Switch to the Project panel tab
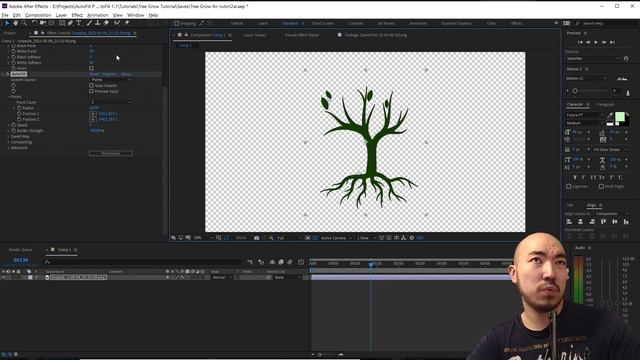This screenshot has width=640, height=360. pos(10,33)
